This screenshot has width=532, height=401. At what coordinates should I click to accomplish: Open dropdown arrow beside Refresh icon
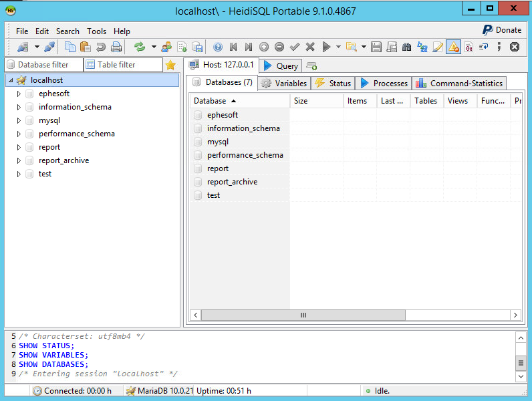point(154,47)
